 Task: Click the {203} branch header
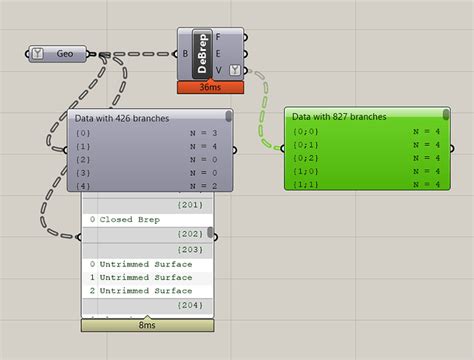point(147,250)
